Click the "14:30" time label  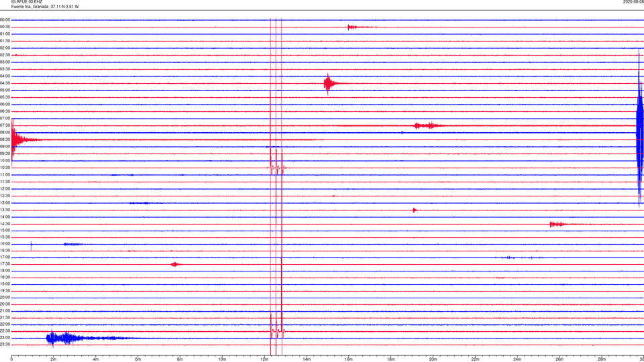[x=5, y=224]
